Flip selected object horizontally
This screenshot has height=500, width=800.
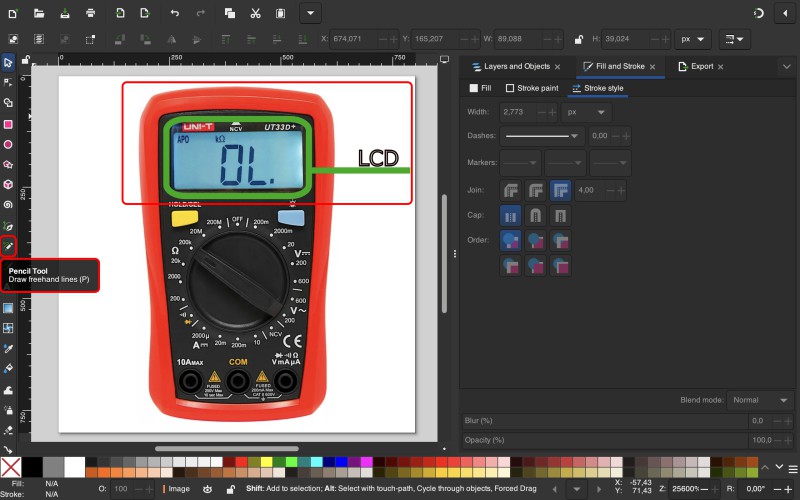coord(171,39)
